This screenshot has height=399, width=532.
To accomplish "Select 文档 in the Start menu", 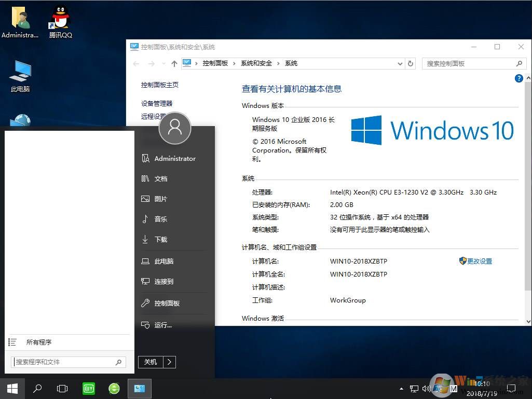I will [160, 178].
